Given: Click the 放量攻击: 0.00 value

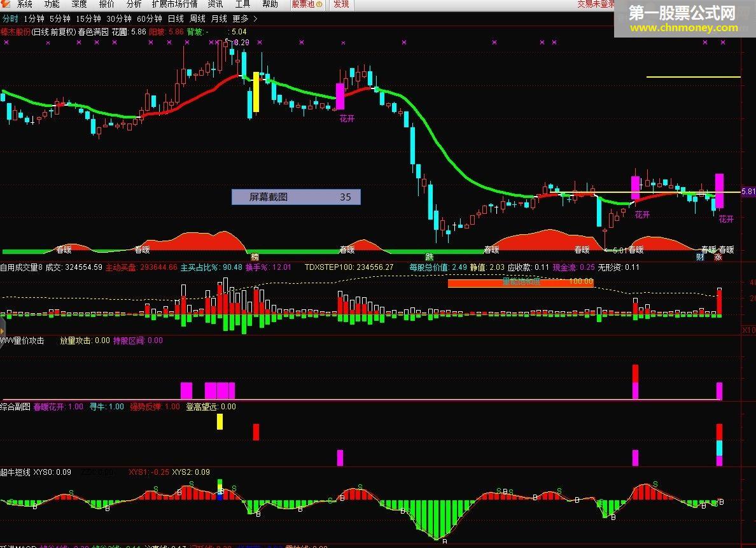Looking at the screenshot, I should (85, 341).
